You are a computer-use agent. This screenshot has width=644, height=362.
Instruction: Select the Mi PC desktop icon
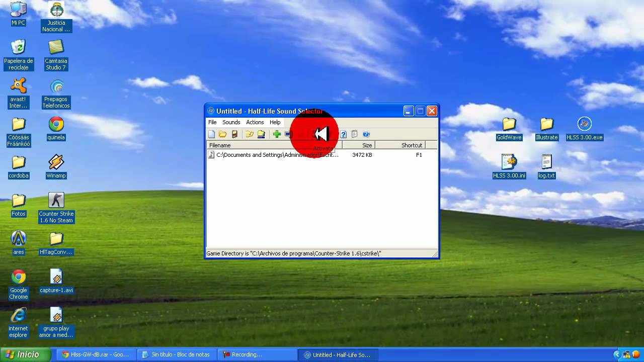click(19, 14)
